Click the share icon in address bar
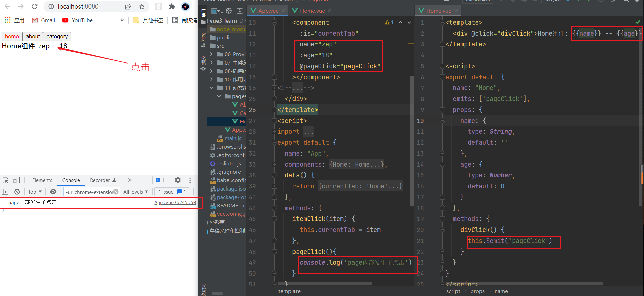The image size is (644, 296). click(128, 7)
